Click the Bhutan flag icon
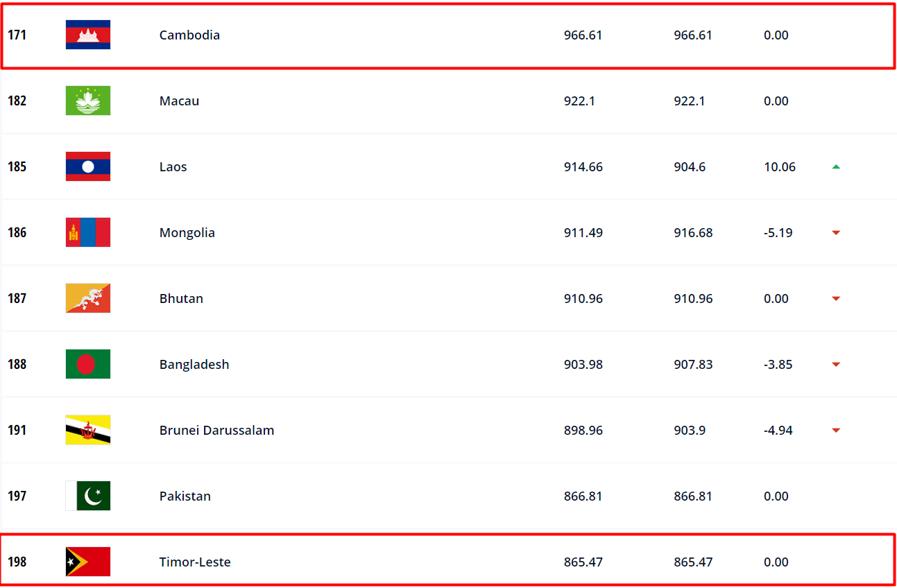This screenshot has height=588, width=897. pyautogui.click(x=88, y=298)
